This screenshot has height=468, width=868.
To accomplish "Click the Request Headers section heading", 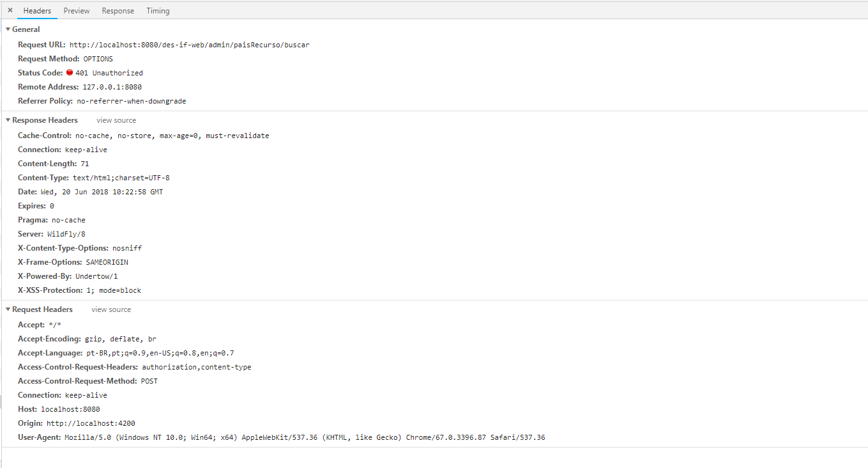I will point(42,309).
